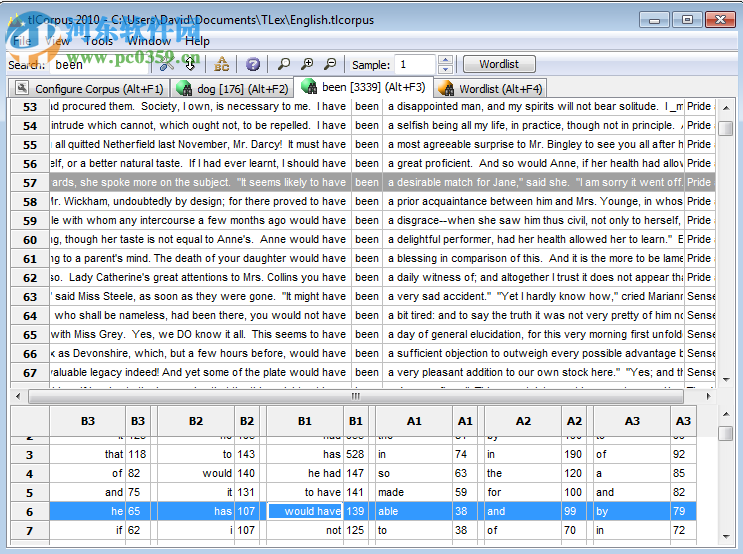Click the Wordlist button
The image size is (743, 554).
click(x=499, y=64)
